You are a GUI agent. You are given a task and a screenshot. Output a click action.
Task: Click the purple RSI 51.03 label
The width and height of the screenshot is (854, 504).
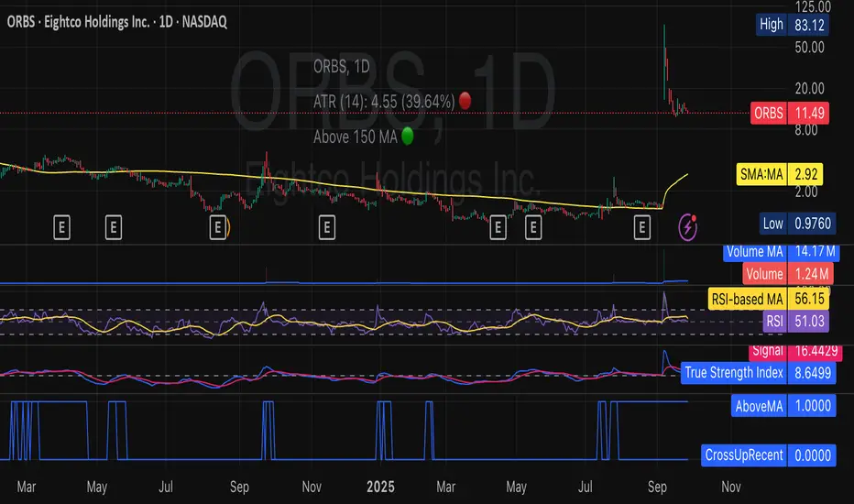(795, 321)
